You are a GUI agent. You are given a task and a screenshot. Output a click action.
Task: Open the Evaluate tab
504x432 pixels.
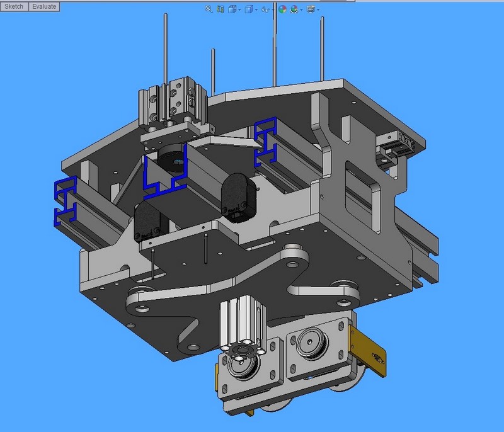pos(45,6)
